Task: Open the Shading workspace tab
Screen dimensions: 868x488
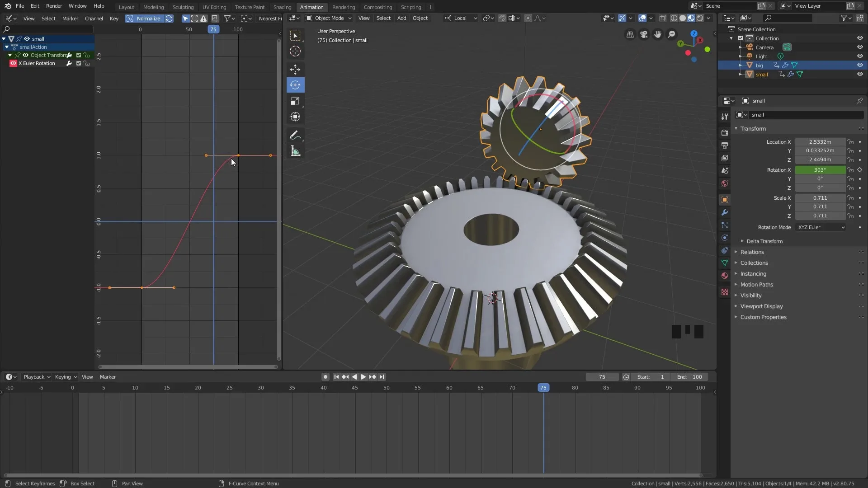Action: [282, 7]
